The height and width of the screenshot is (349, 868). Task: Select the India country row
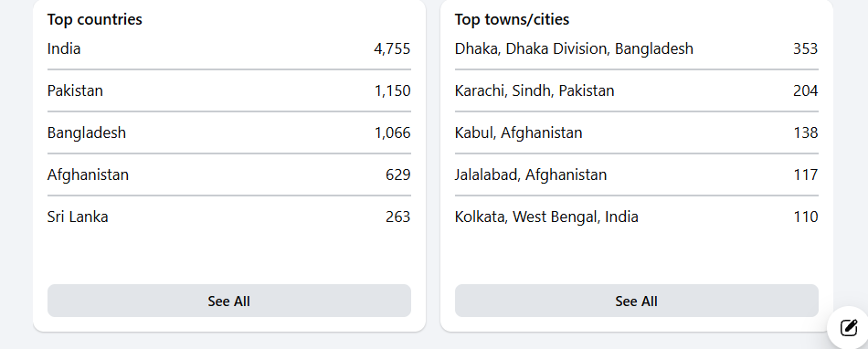229,48
